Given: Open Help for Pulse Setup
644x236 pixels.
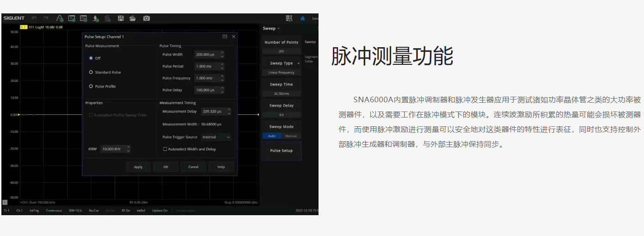Looking at the screenshot, I should (x=221, y=167).
